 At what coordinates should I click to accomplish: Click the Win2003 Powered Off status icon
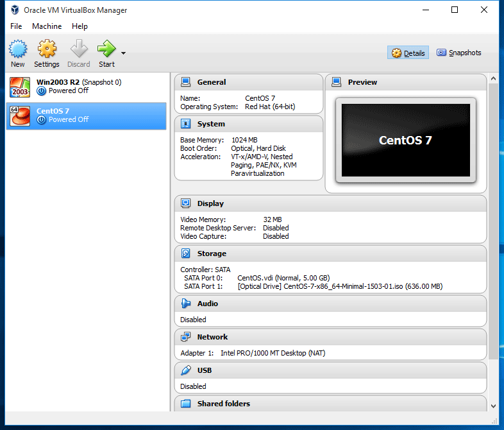click(x=41, y=91)
